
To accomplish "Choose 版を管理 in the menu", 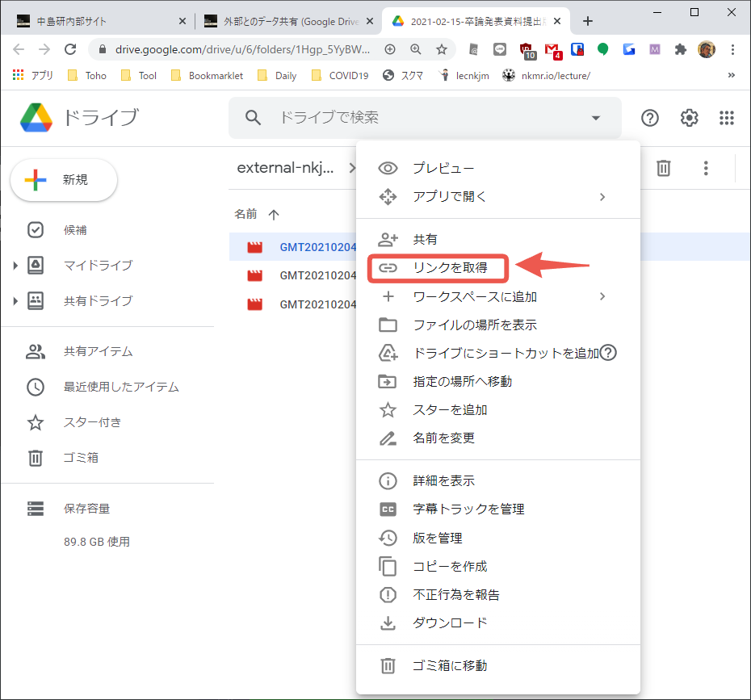I will coord(498,539).
